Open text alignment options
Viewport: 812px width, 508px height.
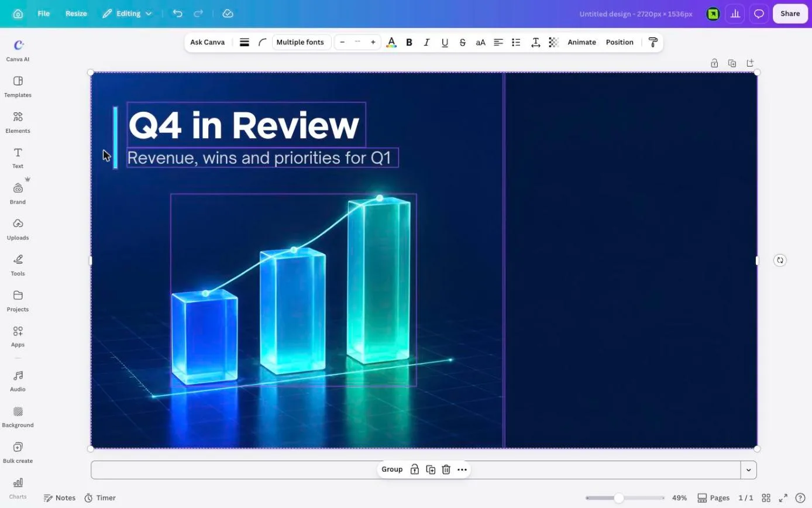pos(498,42)
